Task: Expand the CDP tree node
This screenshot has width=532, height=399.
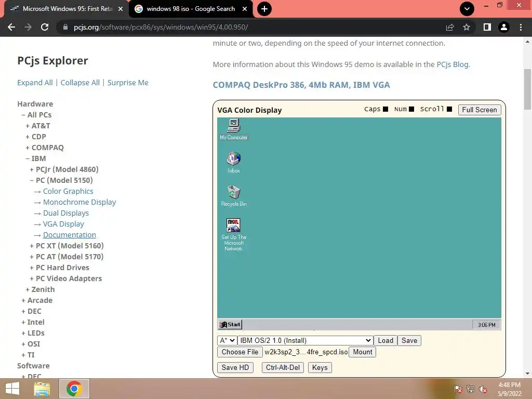Action: tap(36, 137)
